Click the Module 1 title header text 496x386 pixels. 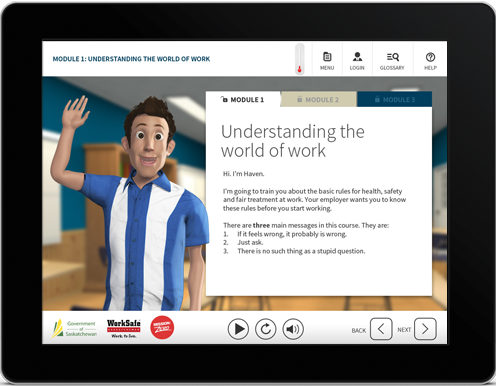click(x=131, y=59)
